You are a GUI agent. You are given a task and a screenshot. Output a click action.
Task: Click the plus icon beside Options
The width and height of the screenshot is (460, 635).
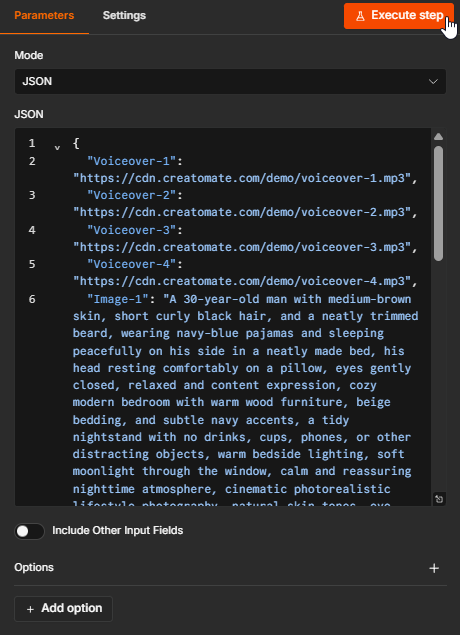434,568
